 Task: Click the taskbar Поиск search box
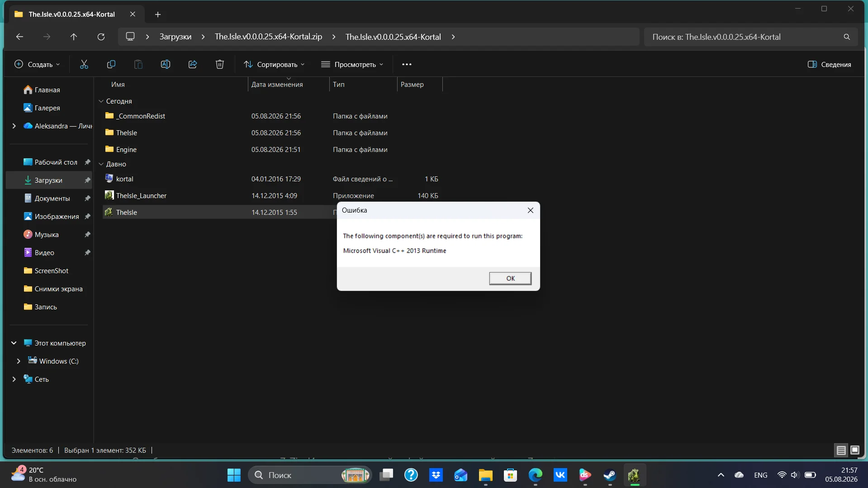click(x=310, y=475)
